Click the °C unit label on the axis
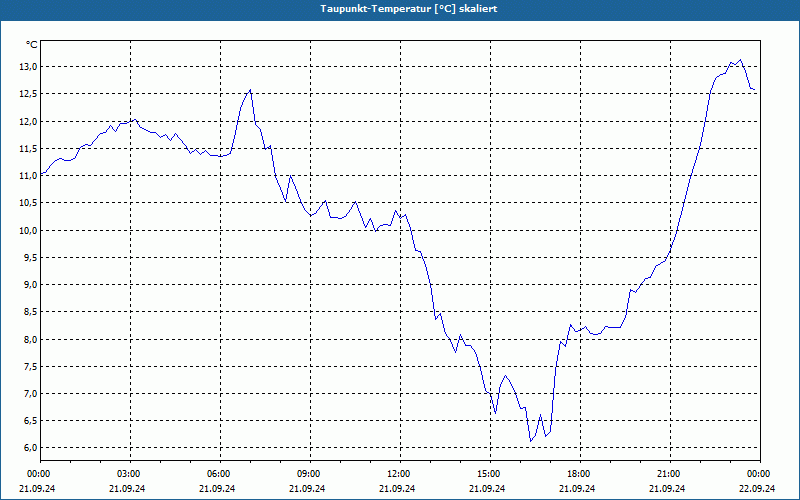The width and height of the screenshot is (800, 500). pyautogui.click(x=32, y=45)
